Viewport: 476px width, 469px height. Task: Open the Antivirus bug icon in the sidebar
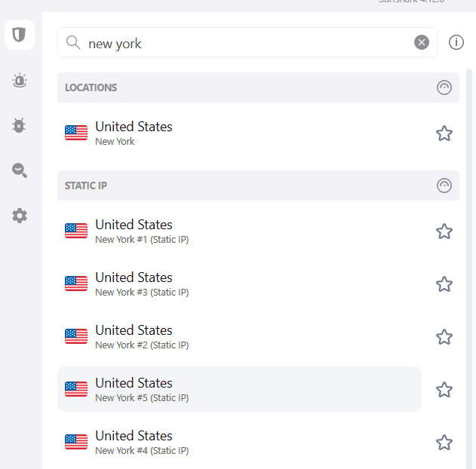click(x=20, y=125)
